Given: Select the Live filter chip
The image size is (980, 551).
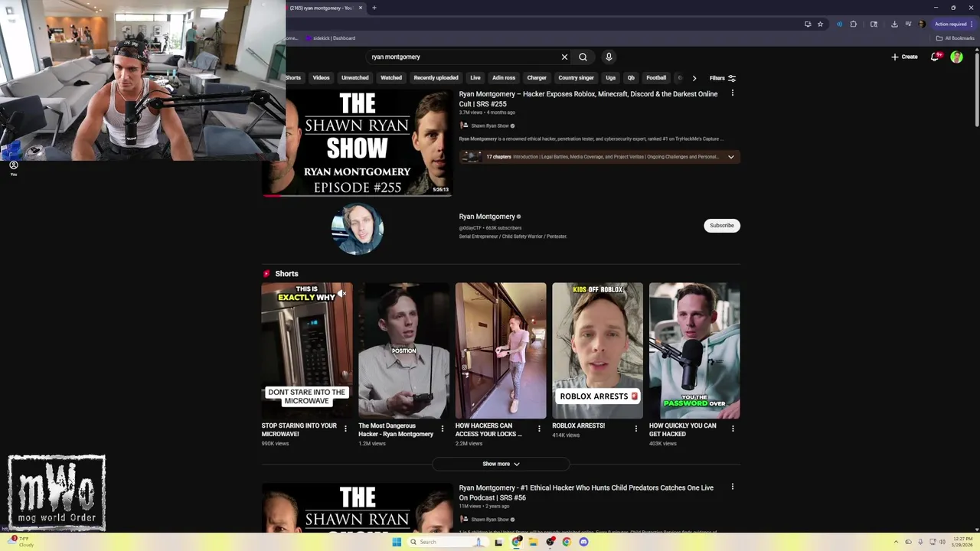Looking at the screenshot, I should coord(475,77).
